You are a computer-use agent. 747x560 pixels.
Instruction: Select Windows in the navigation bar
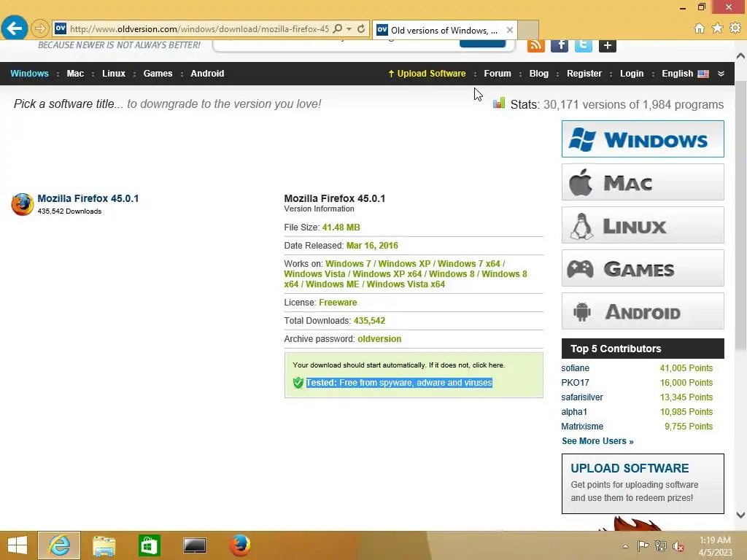tap(29, 74)
